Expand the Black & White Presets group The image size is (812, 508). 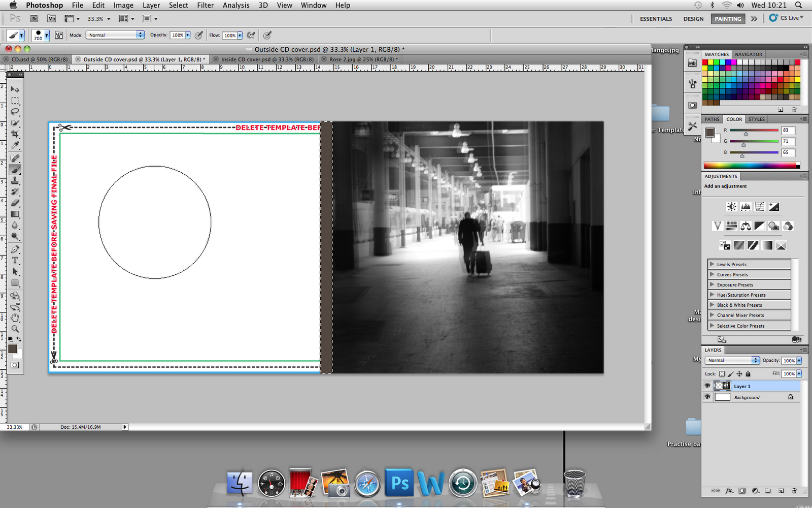point(713,305)
